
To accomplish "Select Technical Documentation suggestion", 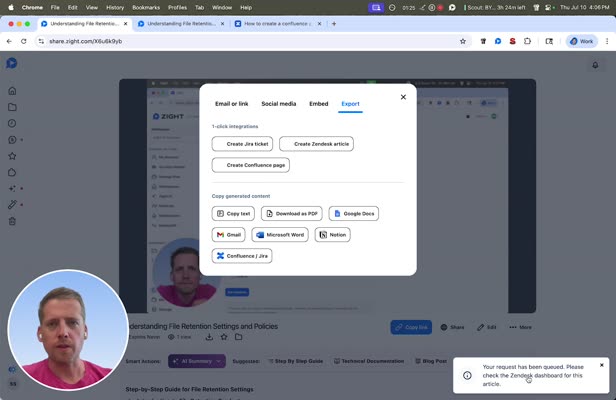I will [369, 361].
